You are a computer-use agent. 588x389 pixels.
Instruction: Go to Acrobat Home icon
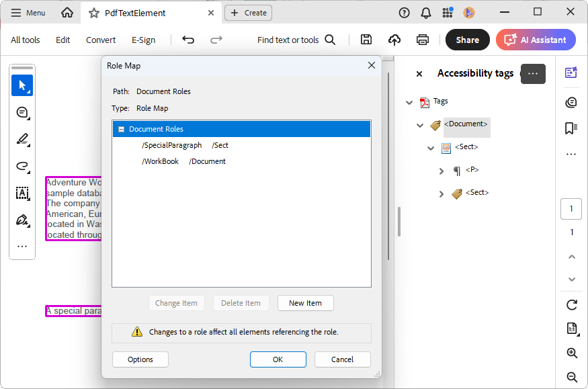tap(67, 13)
